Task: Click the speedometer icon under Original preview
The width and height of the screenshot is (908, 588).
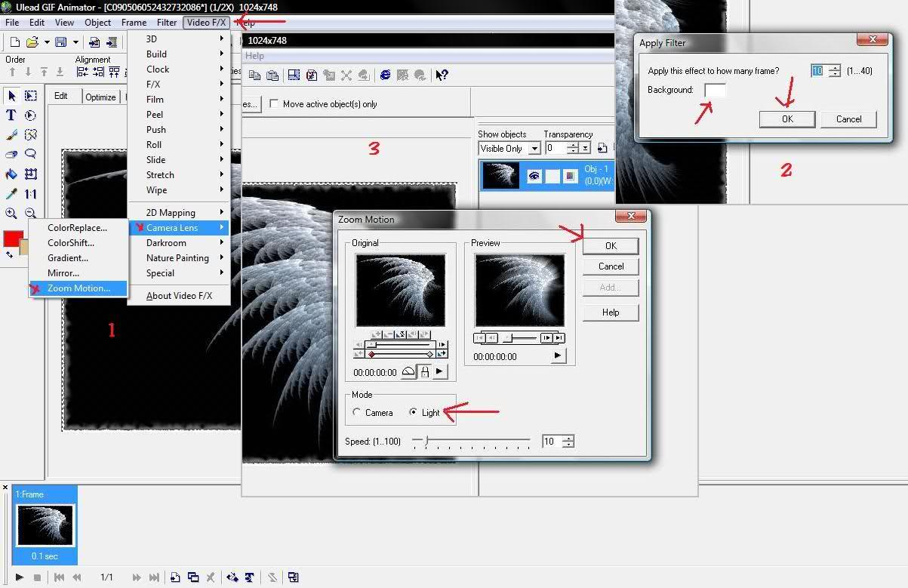Action: pyautogui.click(x=408, y=371)
